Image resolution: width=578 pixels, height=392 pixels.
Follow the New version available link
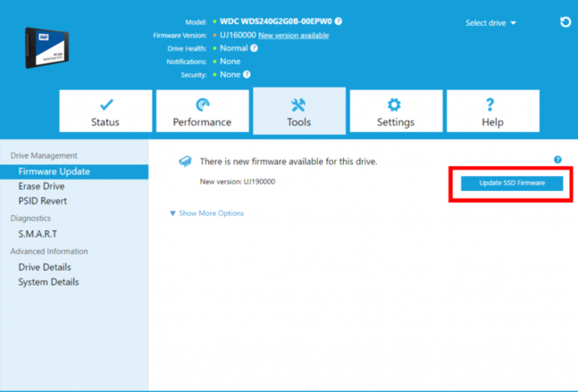[x=293, y=36]
